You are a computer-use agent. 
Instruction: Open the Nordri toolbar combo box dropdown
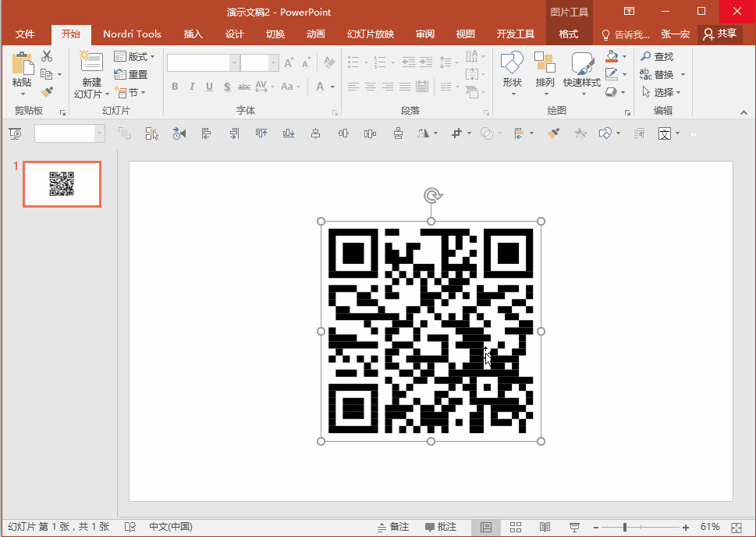coord(99,133)
